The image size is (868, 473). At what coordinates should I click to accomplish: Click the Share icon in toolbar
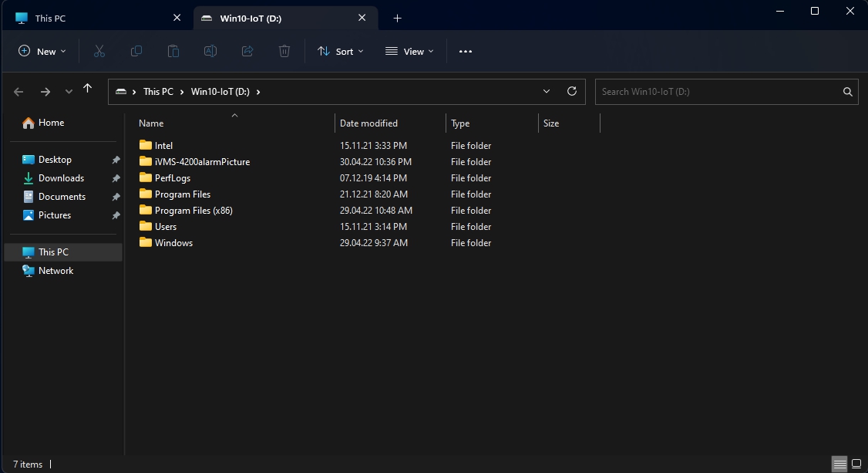247,51
